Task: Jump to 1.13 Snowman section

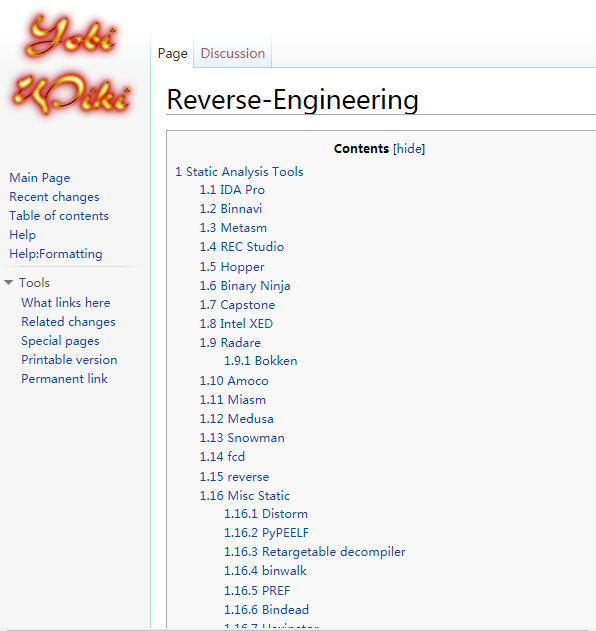Action: coord(242,437)
